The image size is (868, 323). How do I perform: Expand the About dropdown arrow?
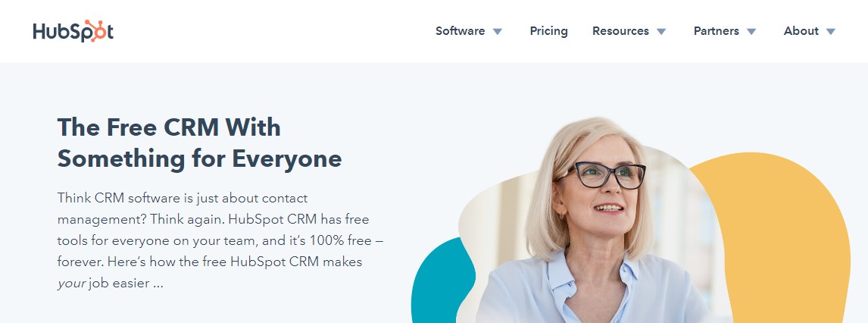tap(830, 32)
